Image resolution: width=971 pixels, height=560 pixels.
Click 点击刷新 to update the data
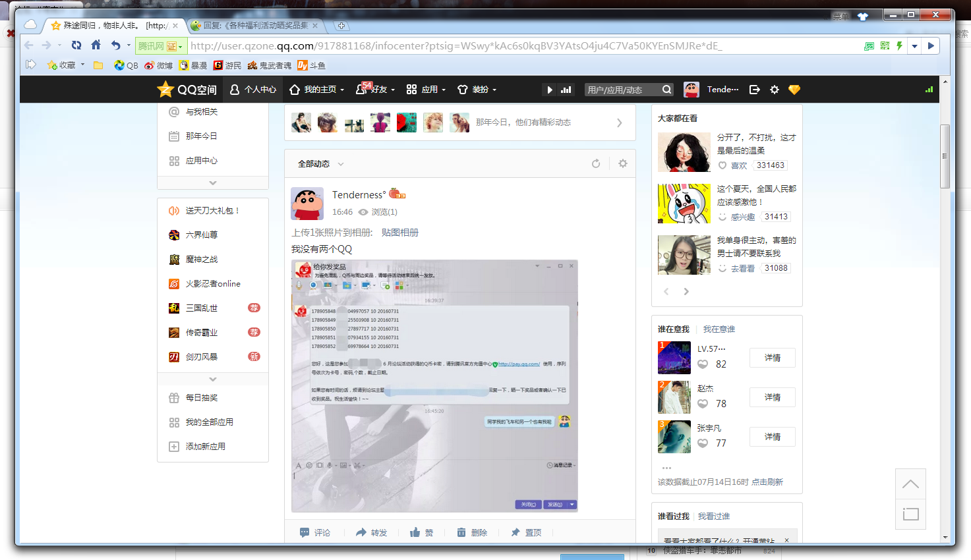(x=767, y=482)
